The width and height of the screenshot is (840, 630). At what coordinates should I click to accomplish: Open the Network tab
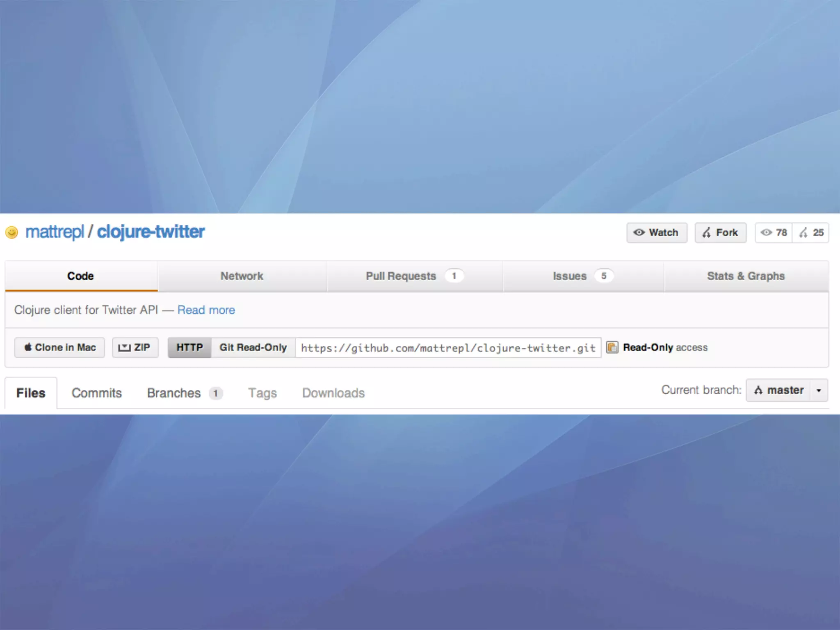pyautogui.click(x=242, y=276)
